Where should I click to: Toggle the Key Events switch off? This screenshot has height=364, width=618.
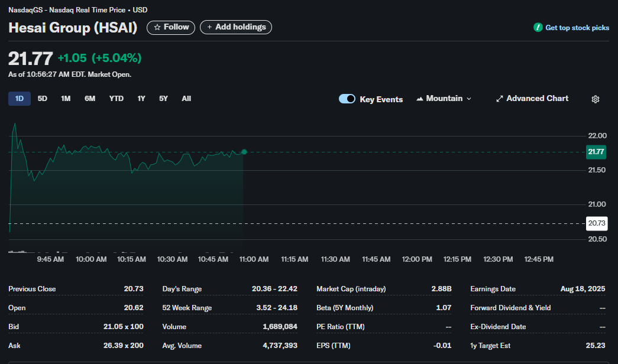(x=347, y=99)
